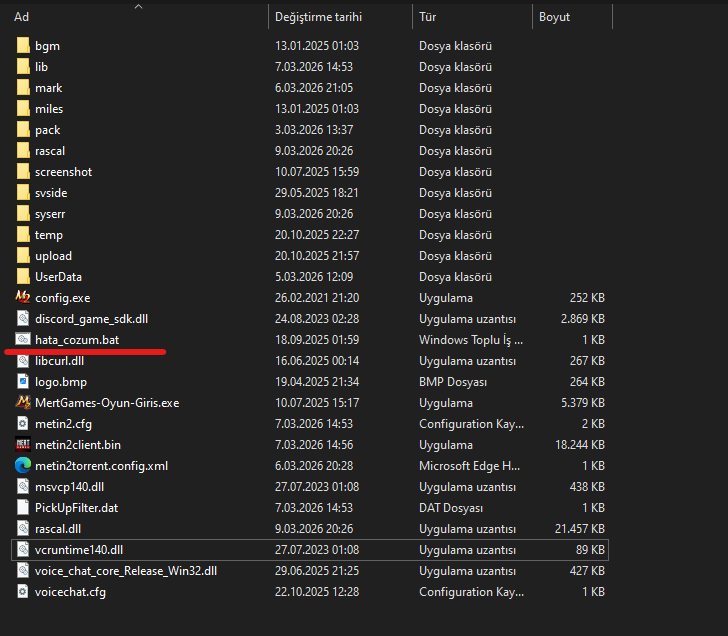Select the vcruntime140.dll file name

(x=79, y=550)
